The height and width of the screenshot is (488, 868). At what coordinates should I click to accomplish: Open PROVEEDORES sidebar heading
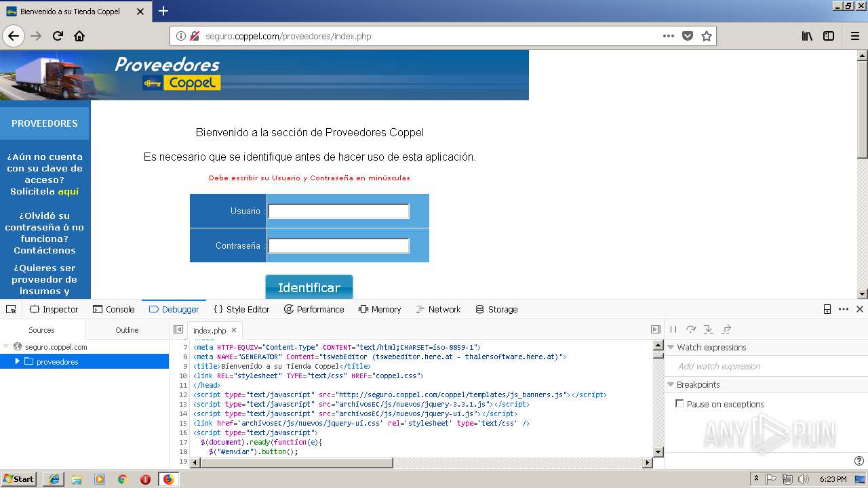coord(45,123)
